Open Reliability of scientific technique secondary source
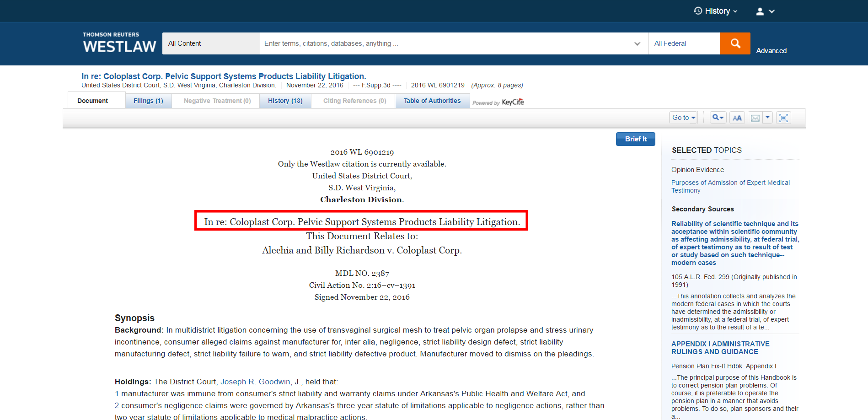The width and height of the screenshot is (868, 420). pyautogui.click(x=735, y=243)
